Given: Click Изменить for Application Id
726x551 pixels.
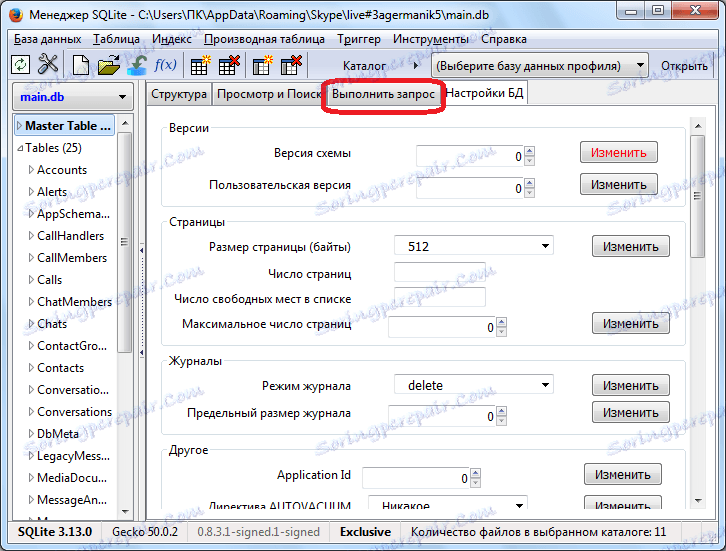Looking at the screenshot, I should (623, 475).
